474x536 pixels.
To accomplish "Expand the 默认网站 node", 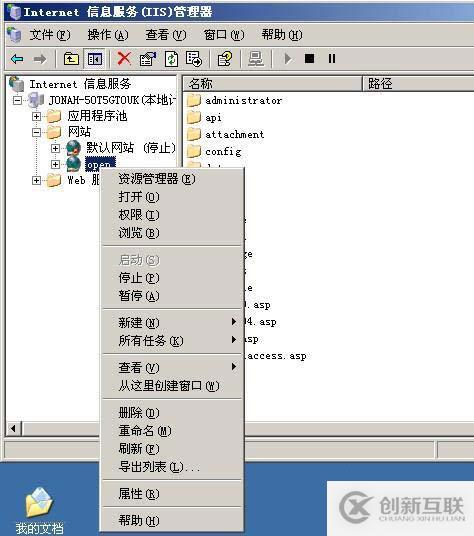I will [55, 148].
